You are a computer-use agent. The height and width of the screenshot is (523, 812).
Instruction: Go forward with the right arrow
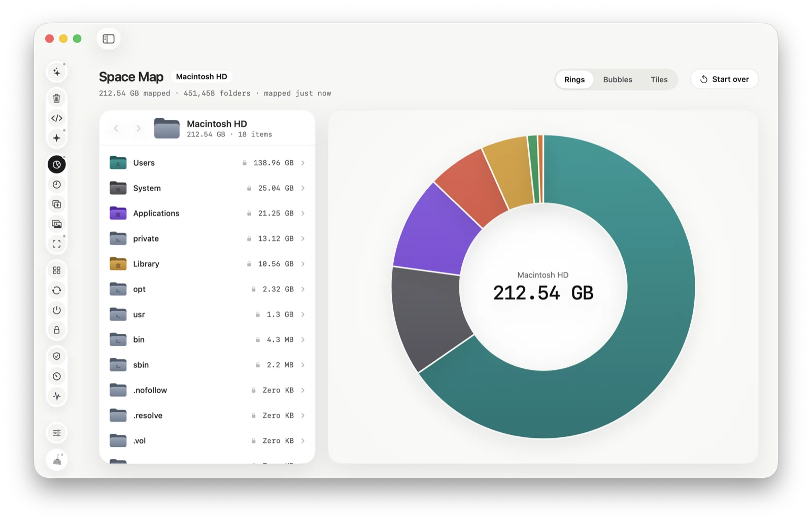pyautogui.click(x=139, y=128)
